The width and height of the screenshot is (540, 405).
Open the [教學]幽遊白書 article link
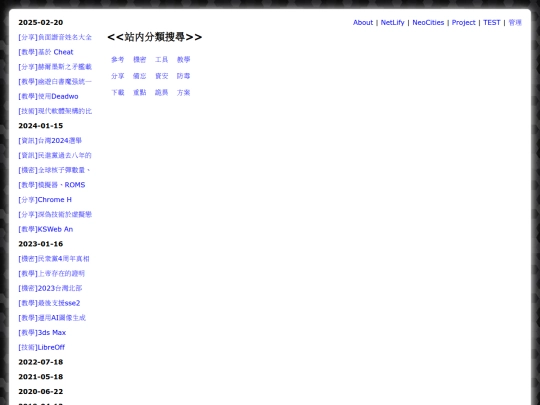(55, 82)
